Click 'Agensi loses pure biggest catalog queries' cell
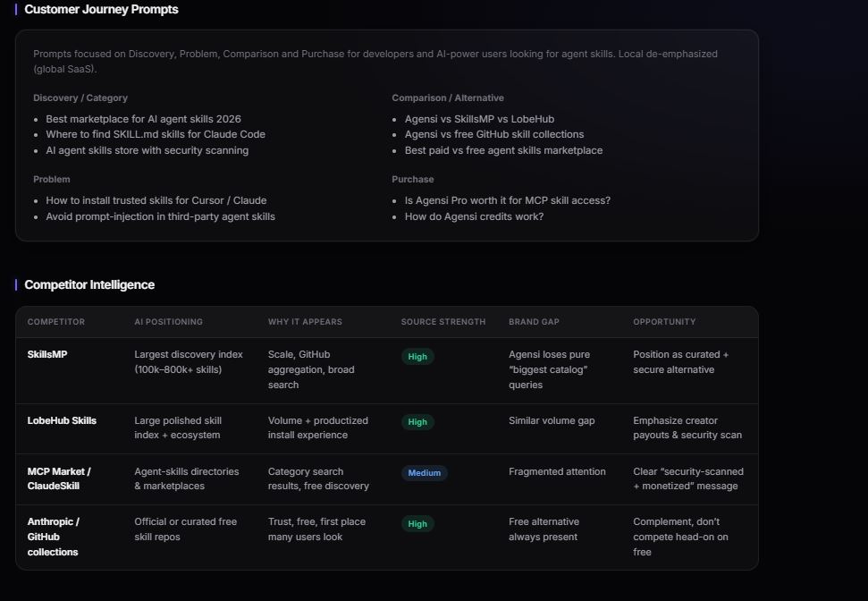Image resolution: width=868 pixels, height=601 pixels. tap(549, 369)
